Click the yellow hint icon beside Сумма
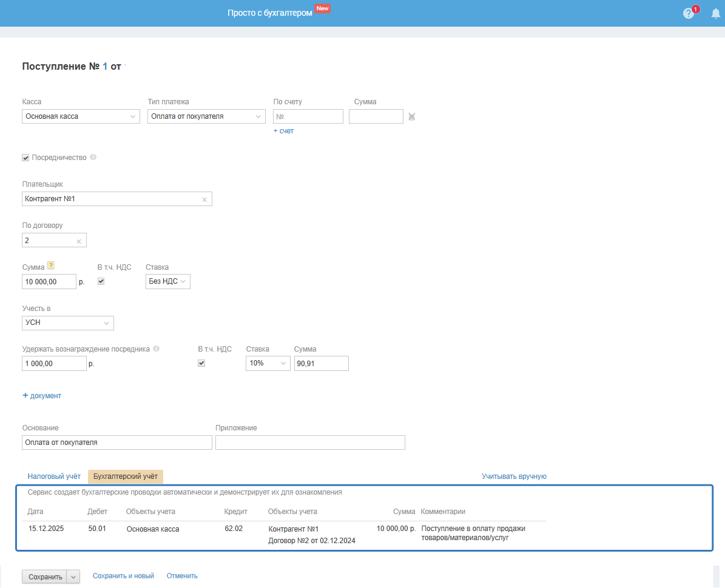 coord(51,266)
